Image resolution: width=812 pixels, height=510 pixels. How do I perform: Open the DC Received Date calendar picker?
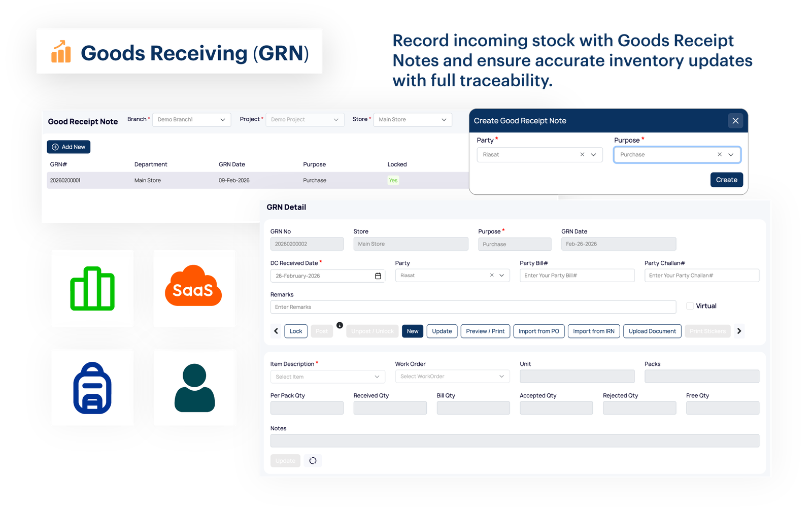[378, 276]
